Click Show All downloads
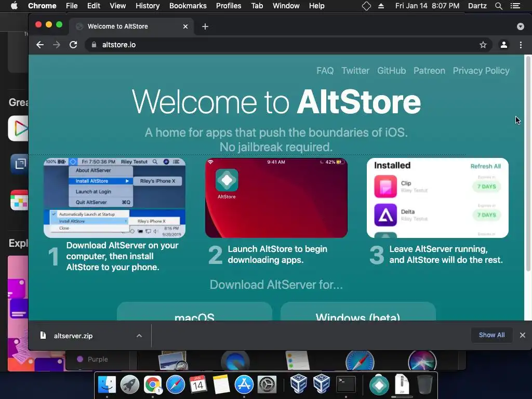 click(491, 335)
